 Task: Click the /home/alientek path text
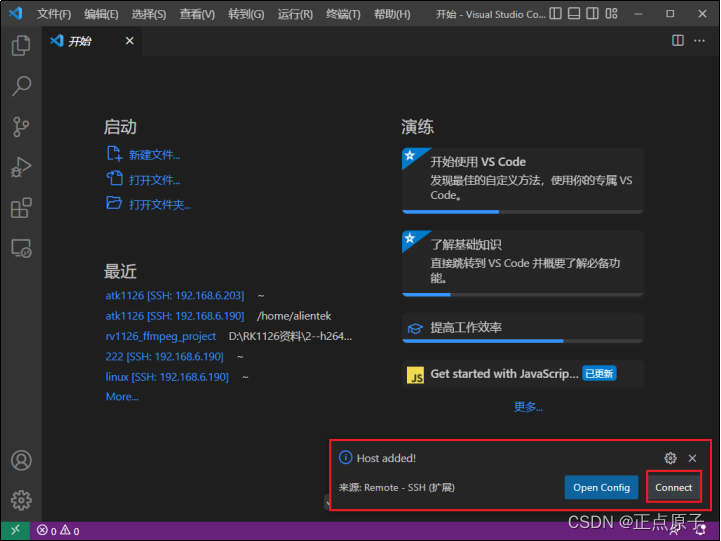click(294, 316)
